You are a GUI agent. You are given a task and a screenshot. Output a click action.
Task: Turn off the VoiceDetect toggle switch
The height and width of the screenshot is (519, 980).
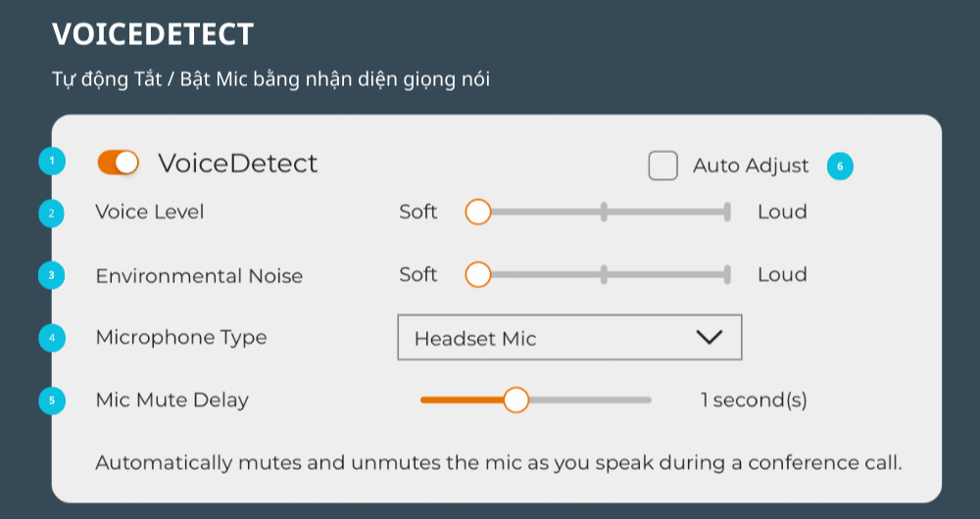tap(118, 163)
